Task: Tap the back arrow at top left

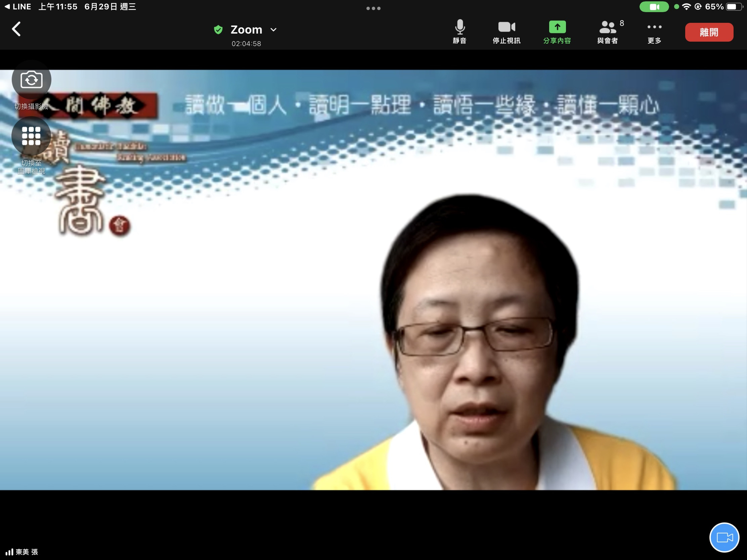Action: pos(16,29)
